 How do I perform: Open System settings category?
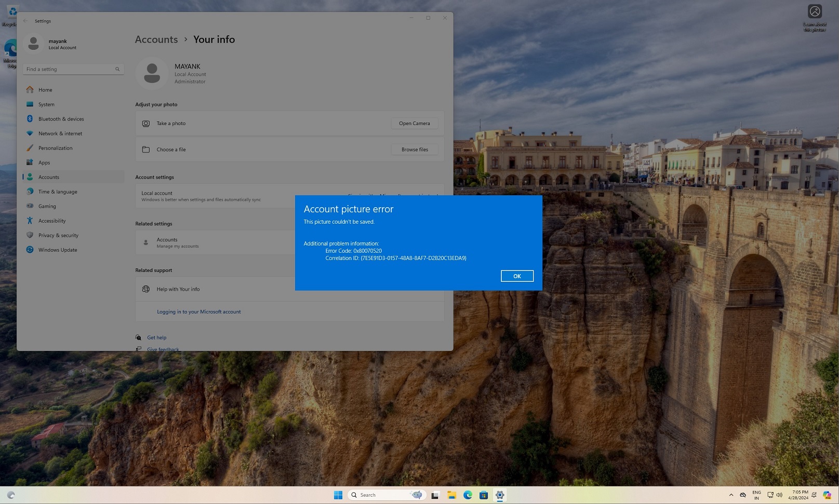click(73, 104)
